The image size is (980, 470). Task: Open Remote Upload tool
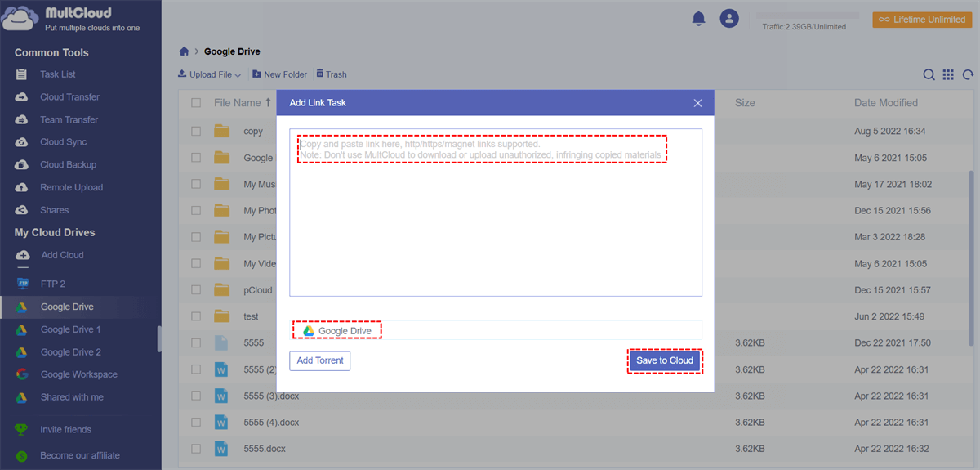point(71,187)
